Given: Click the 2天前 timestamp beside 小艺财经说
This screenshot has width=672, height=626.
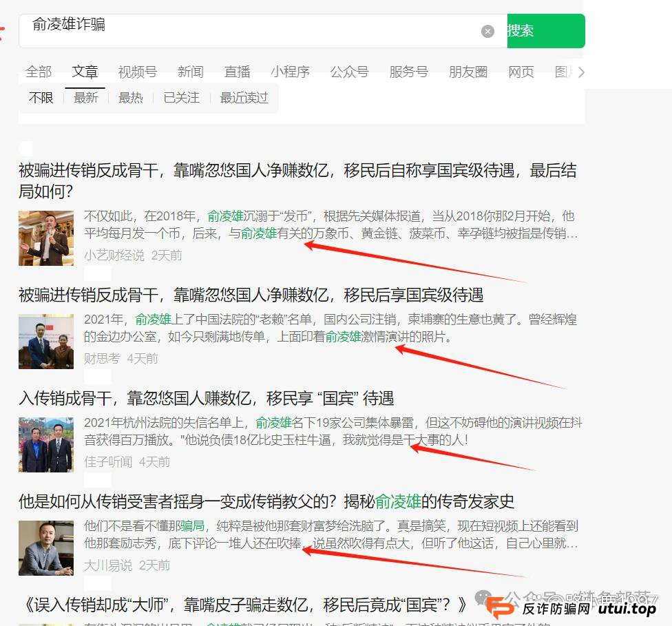Looking at the screenshot, I should point(167,255).
